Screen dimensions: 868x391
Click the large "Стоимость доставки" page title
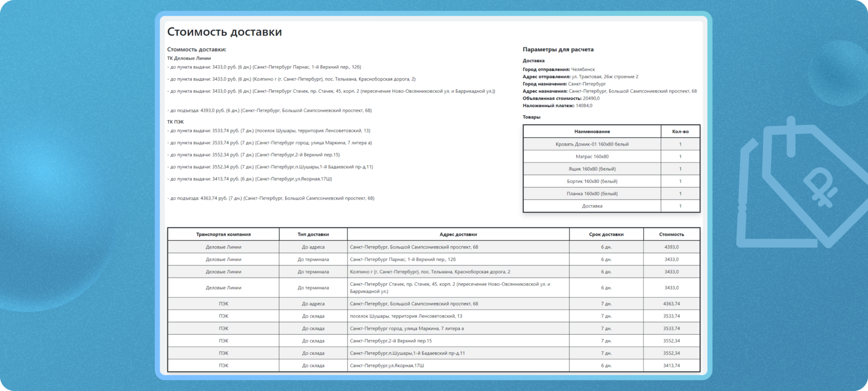[x=224, y=32]
